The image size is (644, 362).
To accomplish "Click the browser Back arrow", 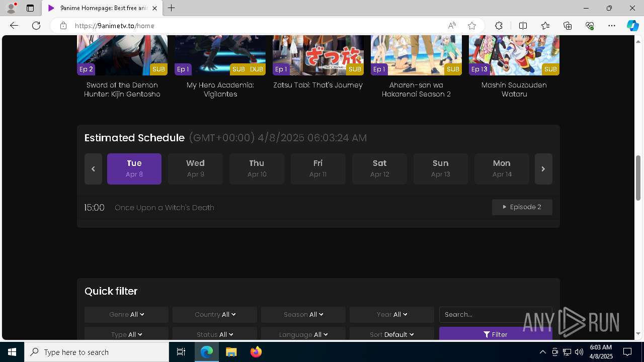I will coord(14,26).
